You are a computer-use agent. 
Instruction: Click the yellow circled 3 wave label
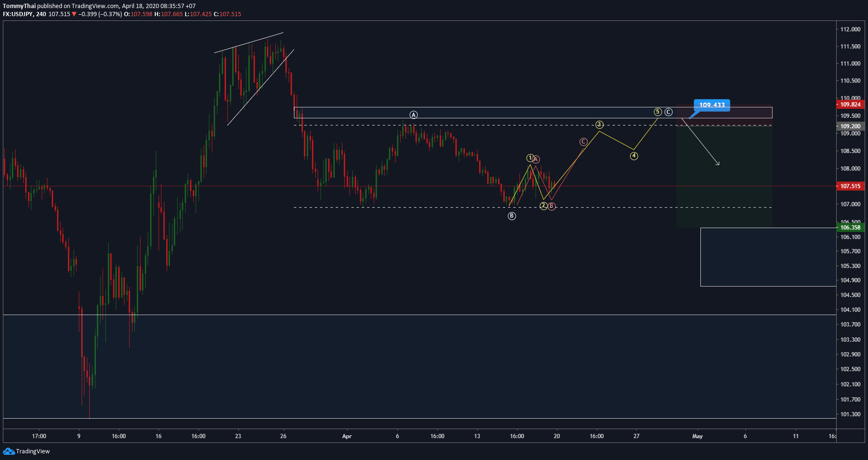[599, 125]
